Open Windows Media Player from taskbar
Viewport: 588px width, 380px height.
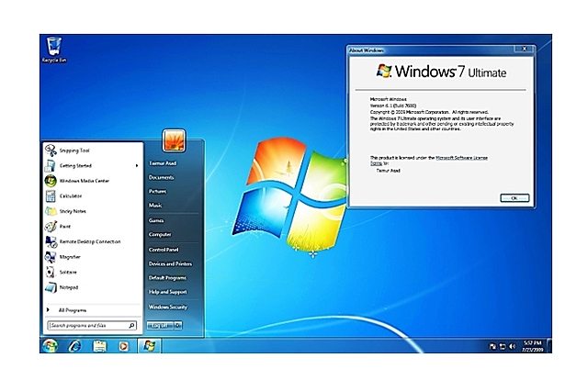point(123,346)
